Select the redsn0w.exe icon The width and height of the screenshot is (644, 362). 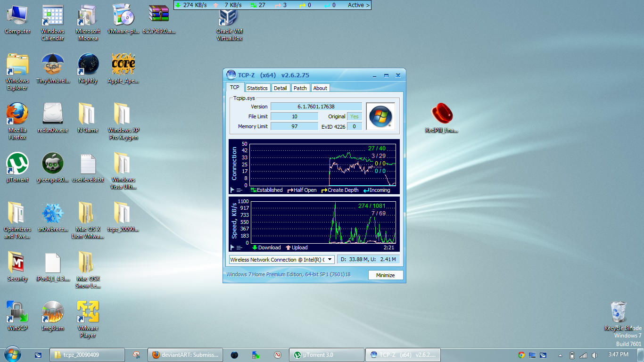(x=53, y=118)
